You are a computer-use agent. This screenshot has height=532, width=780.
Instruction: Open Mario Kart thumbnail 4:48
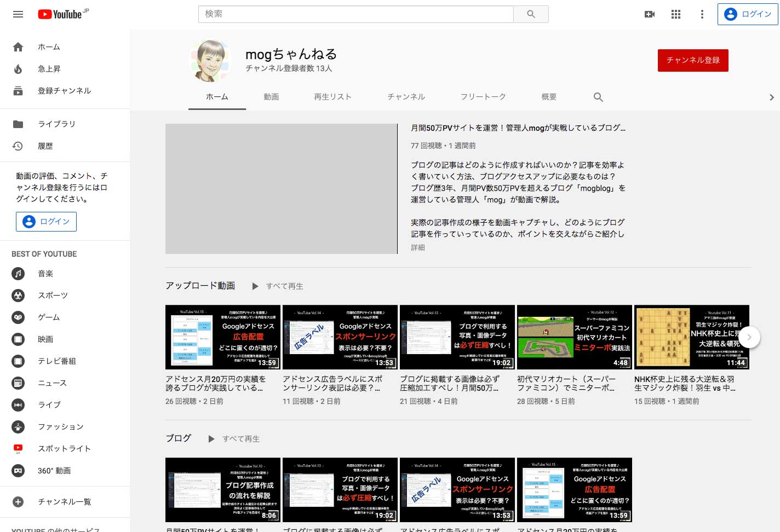(575, 337)
